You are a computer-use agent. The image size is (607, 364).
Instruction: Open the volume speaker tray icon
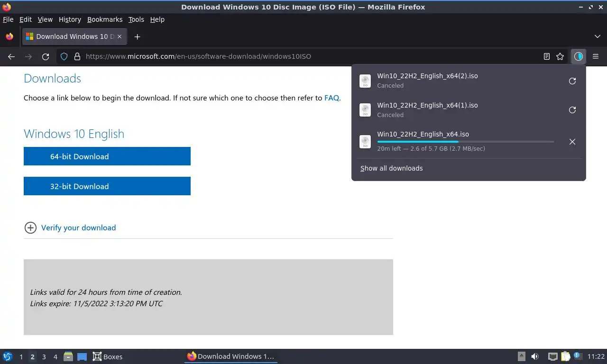535,356
